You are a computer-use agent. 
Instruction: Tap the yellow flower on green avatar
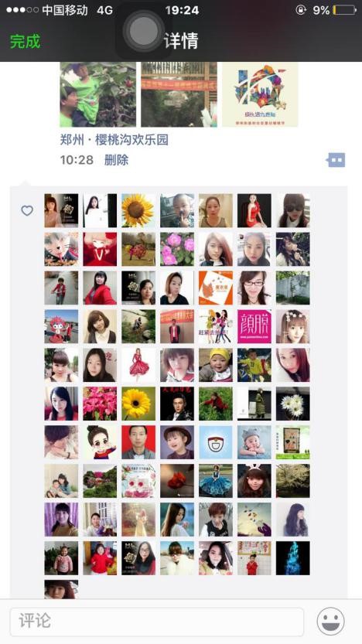coord(138,404)
